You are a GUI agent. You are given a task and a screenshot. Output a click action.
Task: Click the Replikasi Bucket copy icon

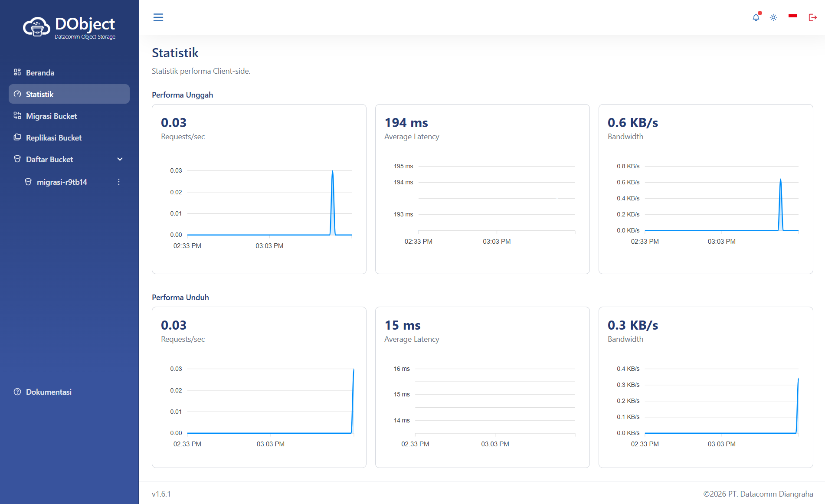(x=17, y=137)
